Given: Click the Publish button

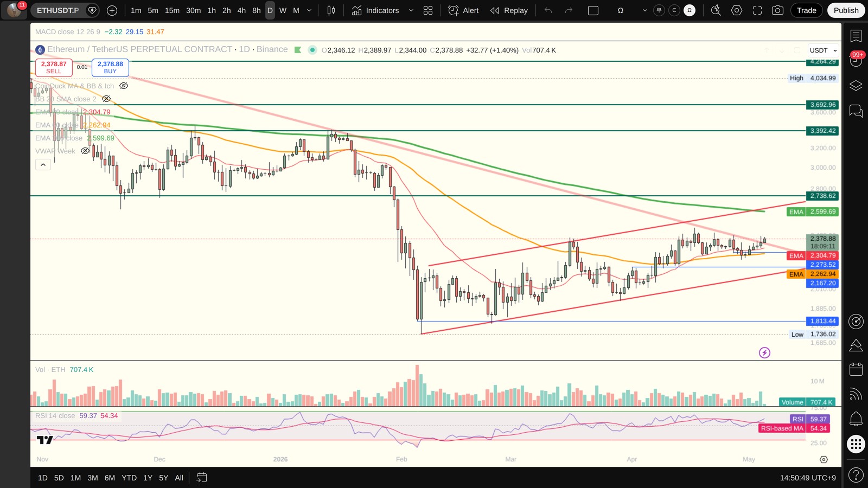Looking at the screenshot, I should pos(846,10).
